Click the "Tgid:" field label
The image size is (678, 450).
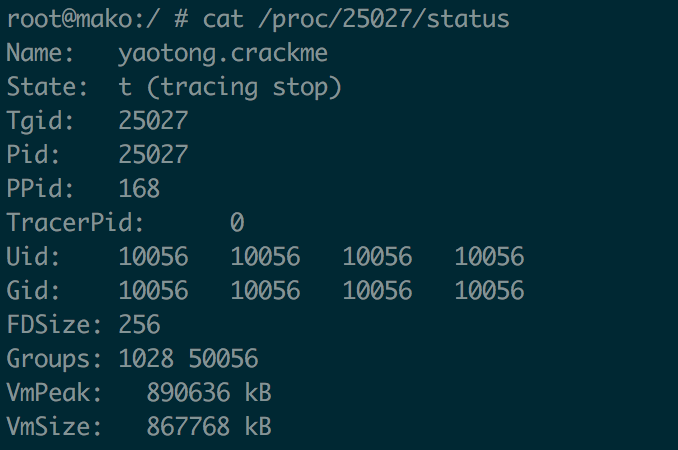(40, 121)
